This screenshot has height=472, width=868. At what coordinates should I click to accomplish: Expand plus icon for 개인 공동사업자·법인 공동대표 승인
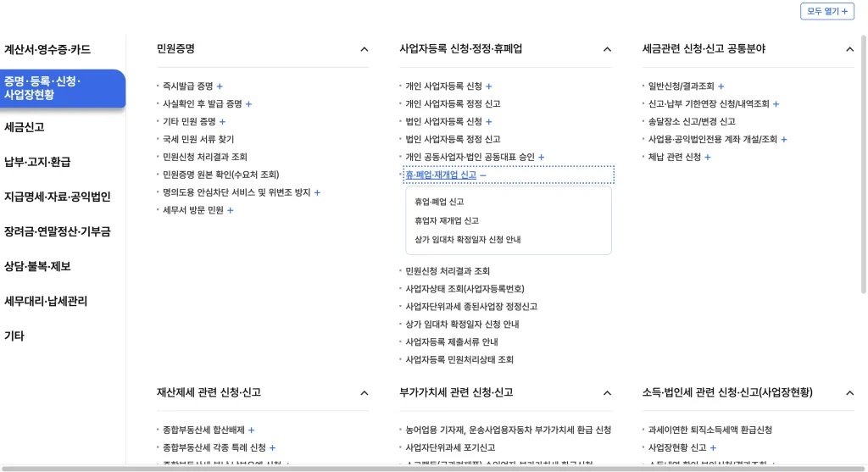[542, 157]
